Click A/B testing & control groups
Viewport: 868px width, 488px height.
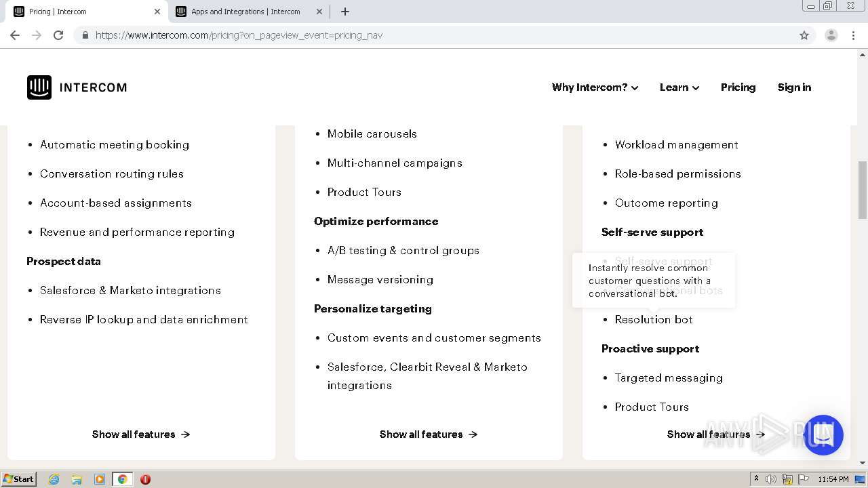[x=403, y=250]
